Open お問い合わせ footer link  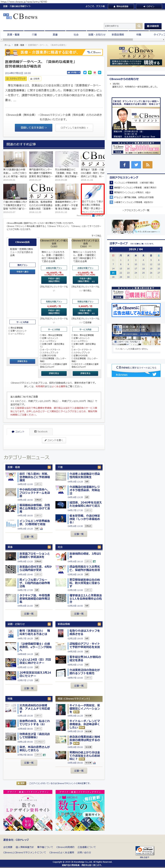point(84,852)
